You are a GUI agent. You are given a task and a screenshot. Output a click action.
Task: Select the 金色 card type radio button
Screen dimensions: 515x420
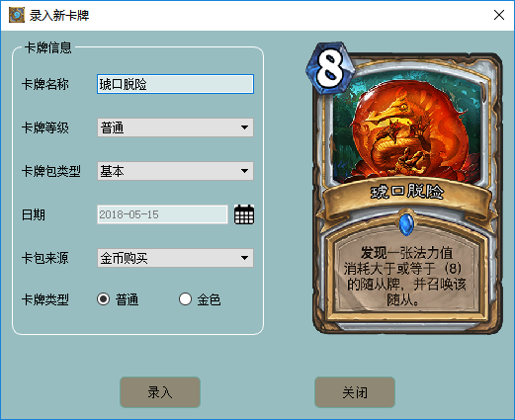(x=185, y=299)
